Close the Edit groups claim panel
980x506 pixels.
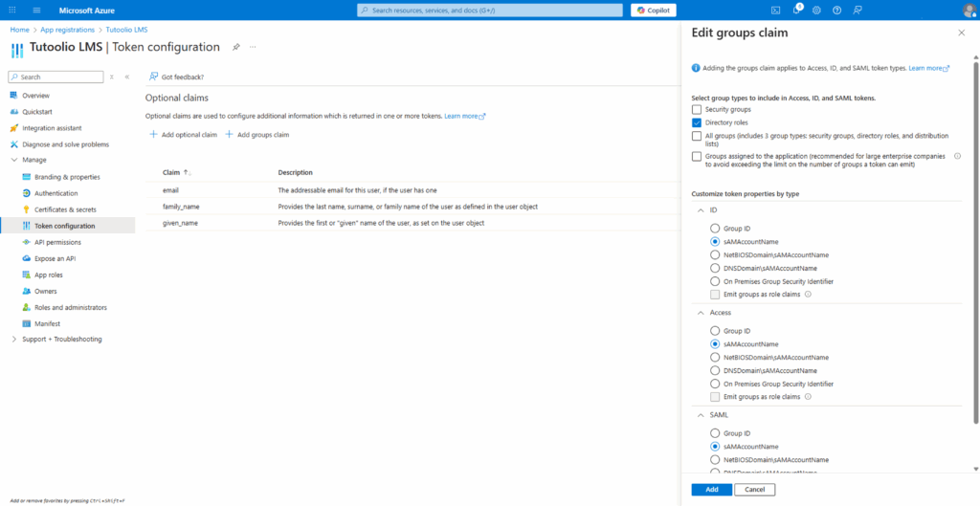click(x=961, y=33)
